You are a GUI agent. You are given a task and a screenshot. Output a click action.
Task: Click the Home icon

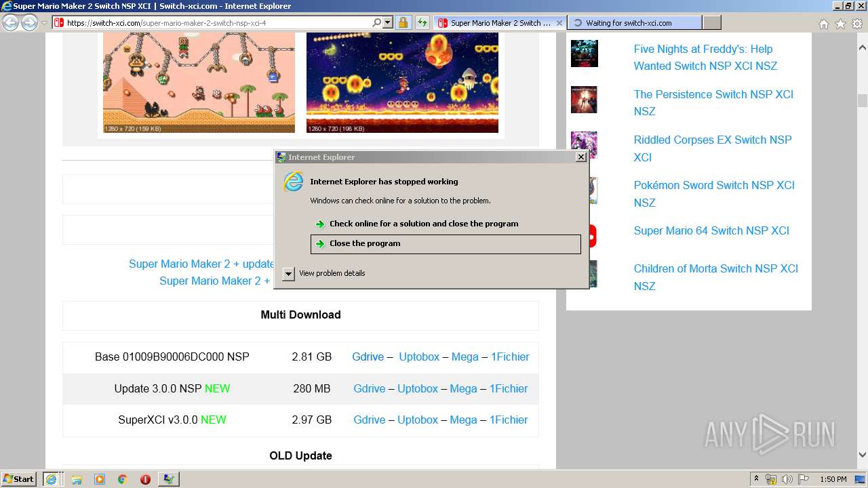point(823,24)
